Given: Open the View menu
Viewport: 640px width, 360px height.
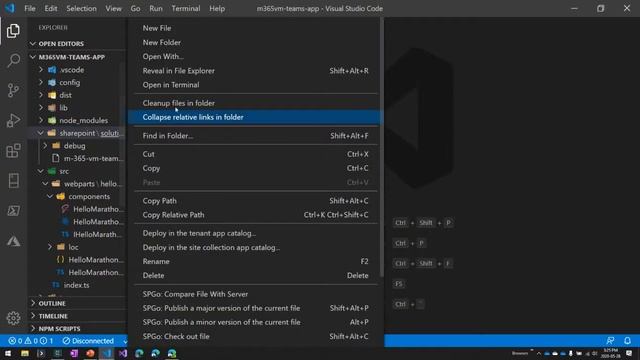Looking at the screenshot, I should (113, 8).
